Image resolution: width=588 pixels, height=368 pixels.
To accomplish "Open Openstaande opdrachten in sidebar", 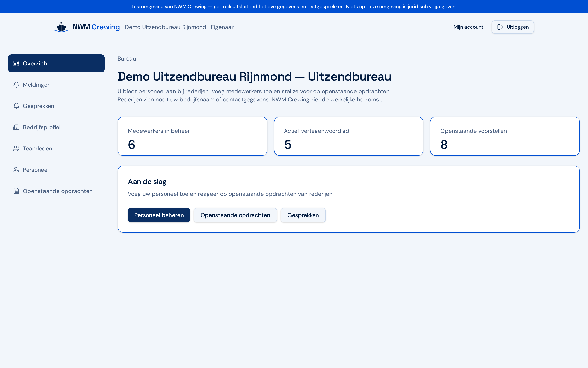I will point(56,191).
